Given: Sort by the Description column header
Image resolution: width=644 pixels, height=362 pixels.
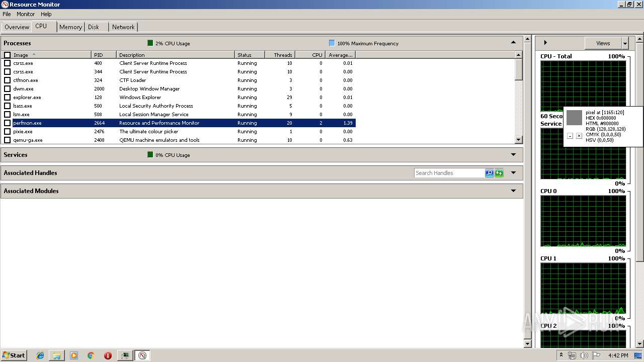Looking at the screenshot, I should point(176,55).
